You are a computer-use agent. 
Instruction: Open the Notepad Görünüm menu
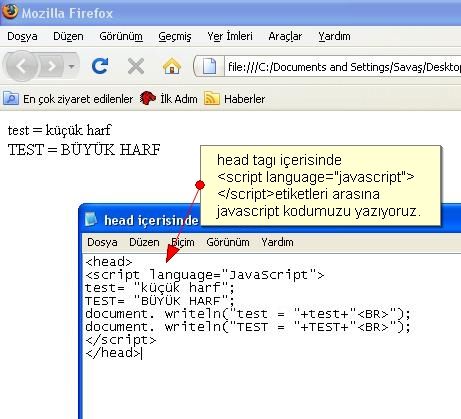pos(228,242)
